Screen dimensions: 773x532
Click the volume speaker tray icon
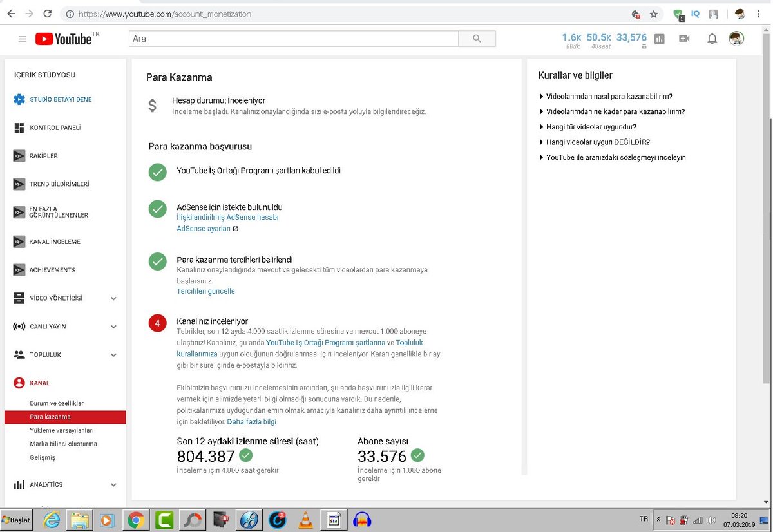coord(711,520)
